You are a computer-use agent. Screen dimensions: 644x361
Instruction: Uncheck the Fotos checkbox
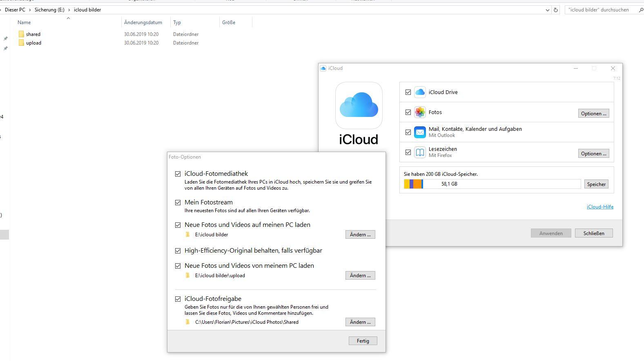tap(408, 112)
